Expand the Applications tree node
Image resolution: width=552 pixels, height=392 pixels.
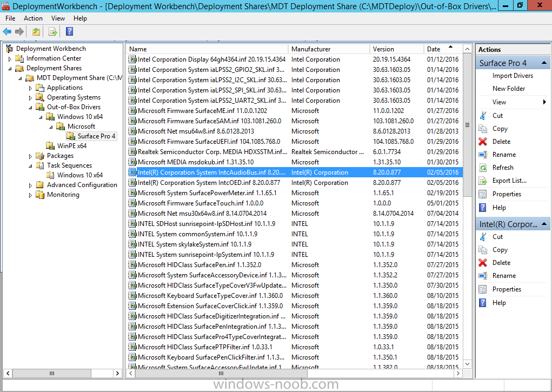[x=30, y=88]
